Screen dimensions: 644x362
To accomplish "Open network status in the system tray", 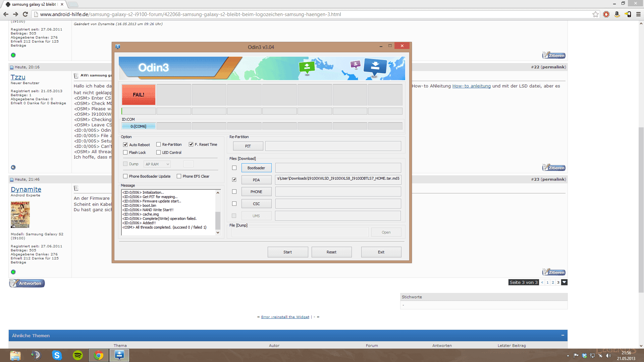I will 592,356.
